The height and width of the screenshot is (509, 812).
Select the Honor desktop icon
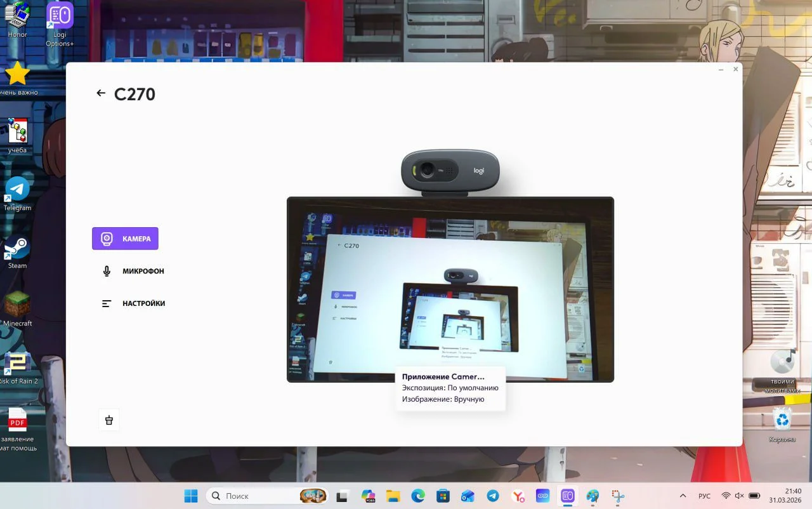17,20
